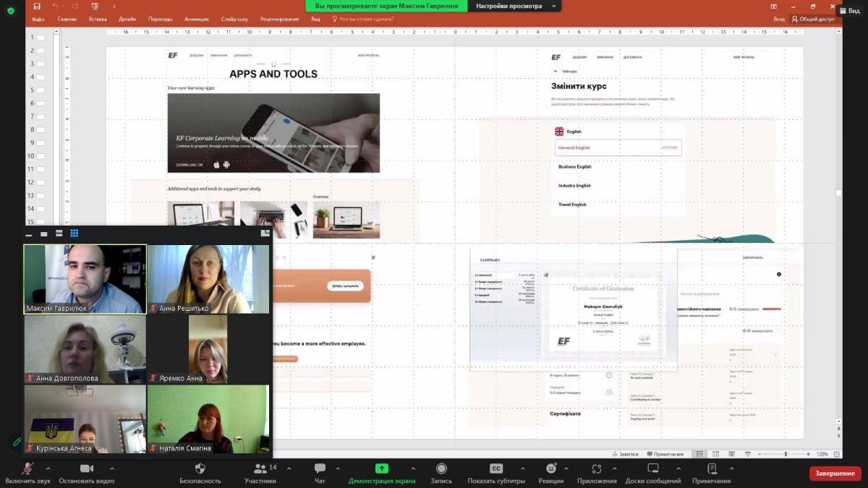Open the Вставка ribbon tab

[98, 19]
